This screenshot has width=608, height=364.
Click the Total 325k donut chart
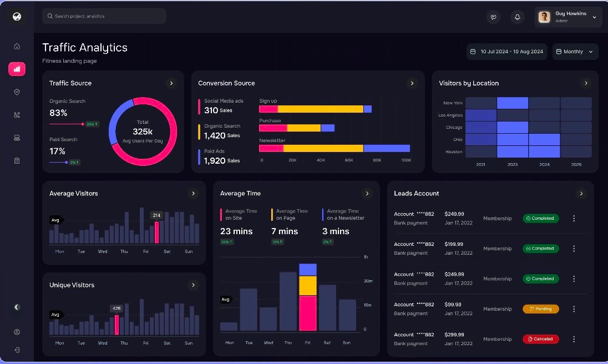click(143, 132)
